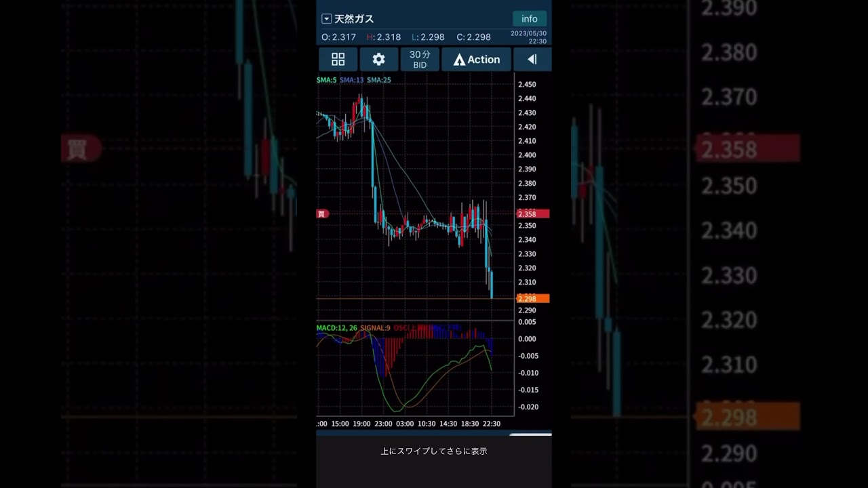This screenshot has height=488, width=868.
Task: Click the 22:30 time axis label
Action: tap(491, 424)
